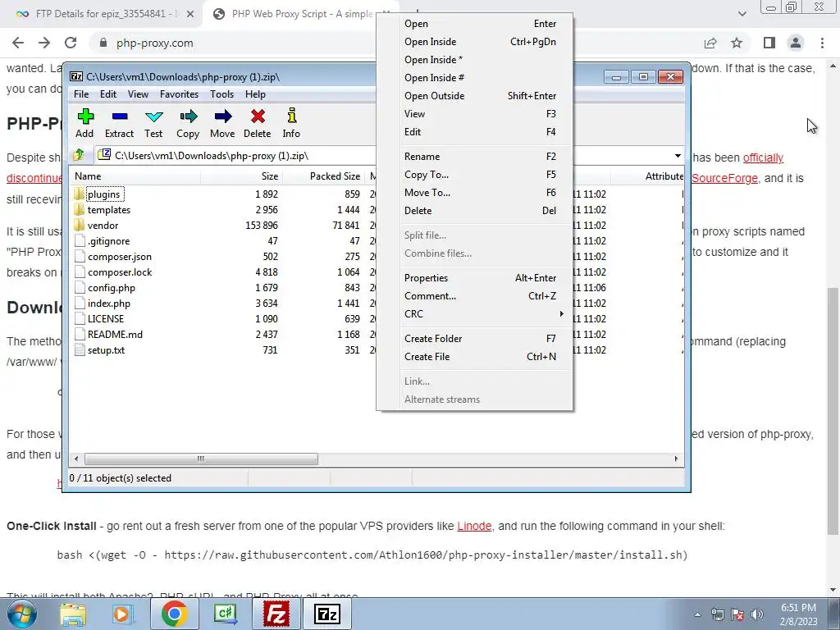Follow the Linode link
Viewport: 840px width, 630px height.
[x=474, y=526]
